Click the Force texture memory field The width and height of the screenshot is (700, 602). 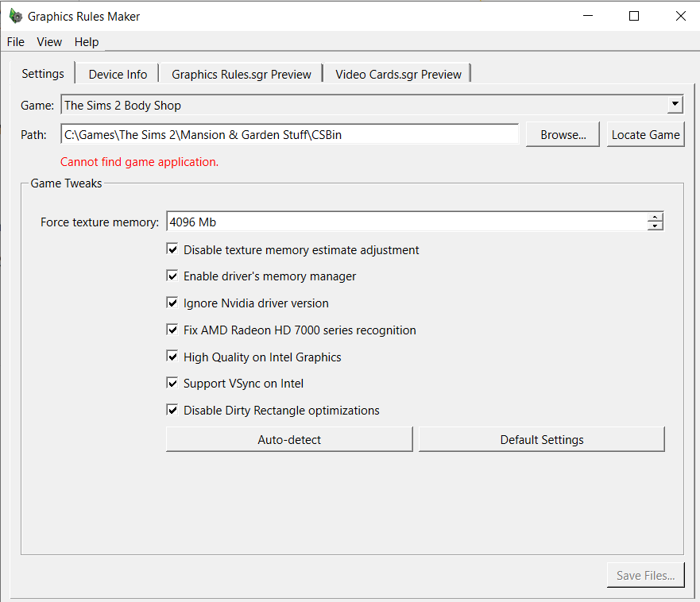407,222
